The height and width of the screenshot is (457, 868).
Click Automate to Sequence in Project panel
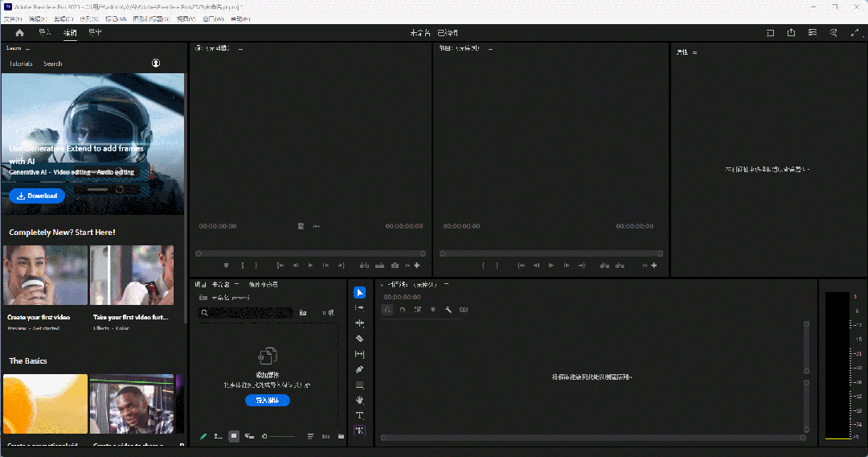pos(325,437)
